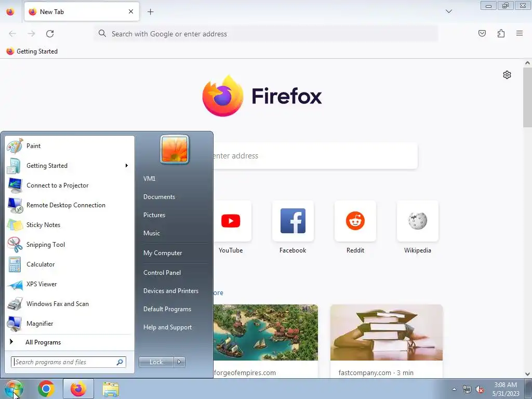This screenshot has width=532, height=399.
Task: Open the taskbar clock and date
Action: point(506,389)
